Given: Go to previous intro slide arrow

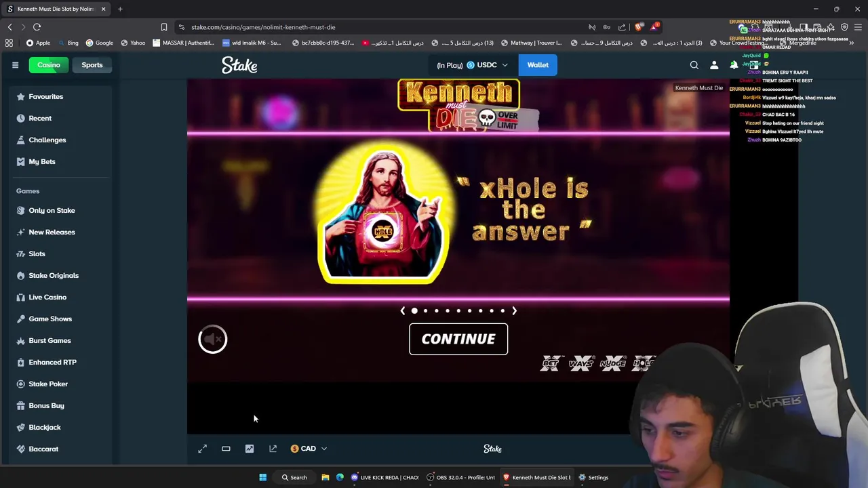Looking at the screenshot, I should pyautogui.click(x=403, y=310).
